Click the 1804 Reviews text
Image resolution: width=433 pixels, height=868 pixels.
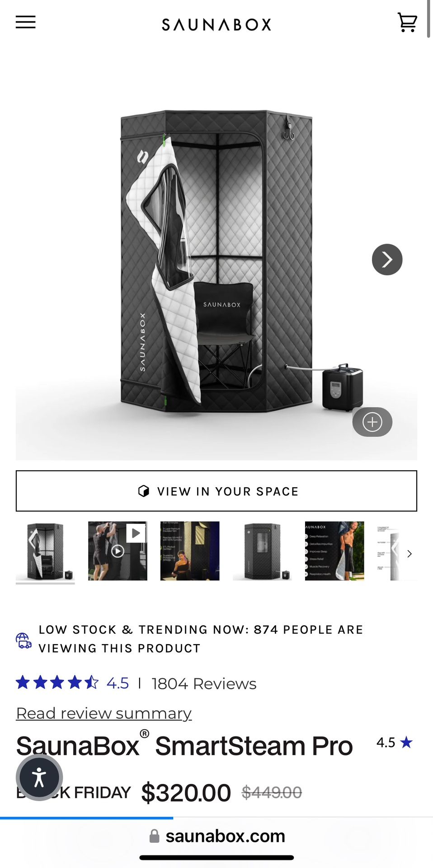coord(204,684)
